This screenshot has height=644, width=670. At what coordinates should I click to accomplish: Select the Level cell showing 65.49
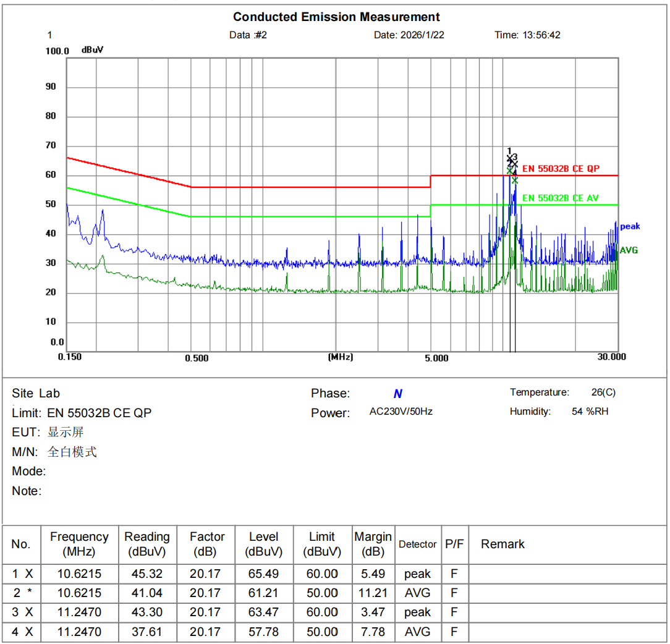[263, 574]
